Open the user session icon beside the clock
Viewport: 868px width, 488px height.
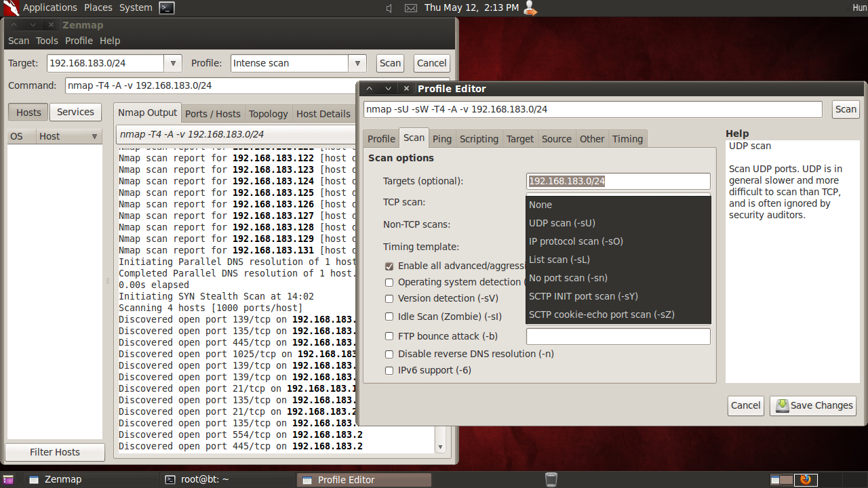coord(530,8)
